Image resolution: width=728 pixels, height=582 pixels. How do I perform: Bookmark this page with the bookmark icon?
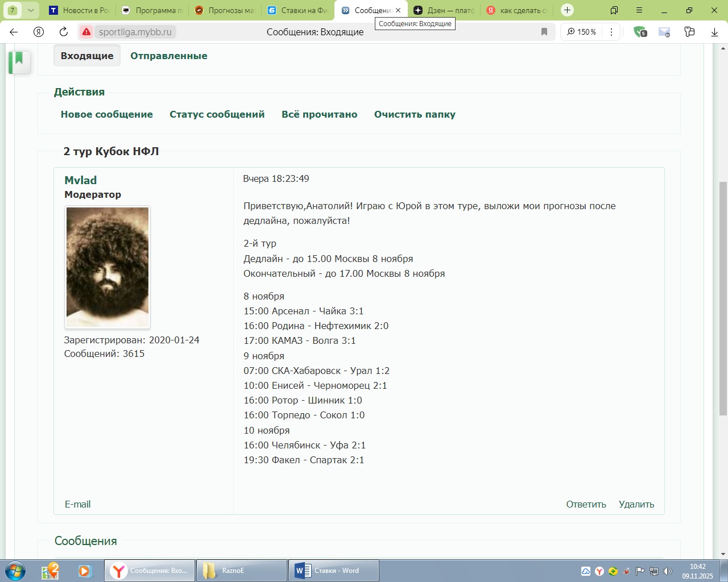point(544,32)
